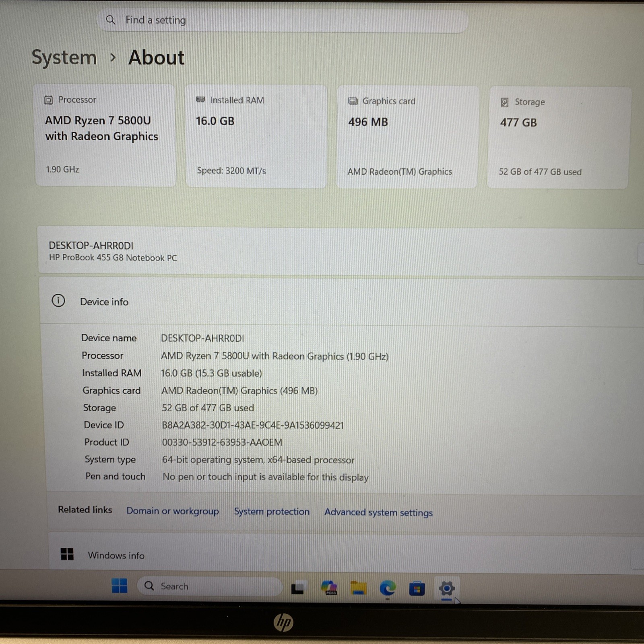
Task: Open the System protection link
Action: (272, 512)
